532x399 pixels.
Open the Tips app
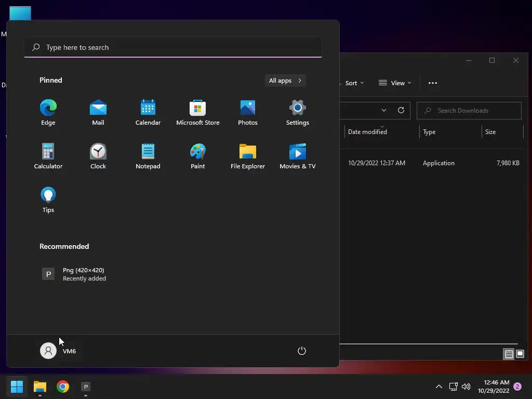(48, 200)
